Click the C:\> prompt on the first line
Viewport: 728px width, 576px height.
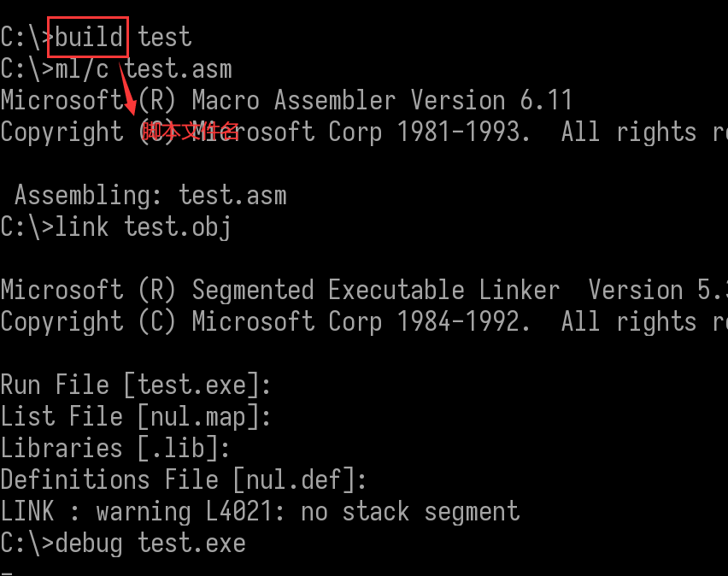click(27, 38)
